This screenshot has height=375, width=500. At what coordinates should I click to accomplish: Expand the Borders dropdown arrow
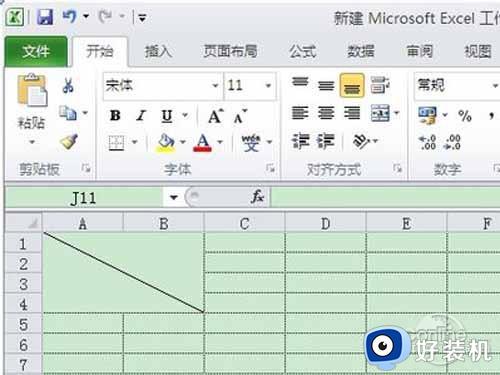pos(135,142)
